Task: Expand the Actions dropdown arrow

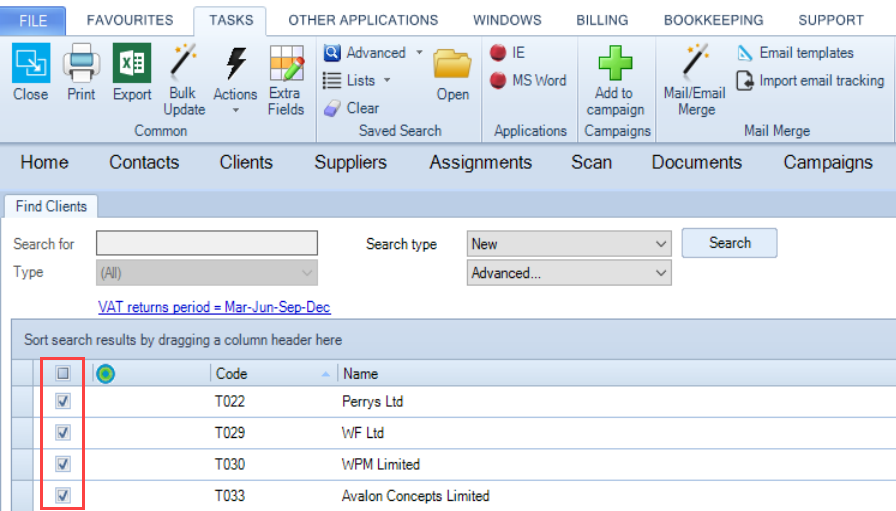Action: tap(235, 110)
